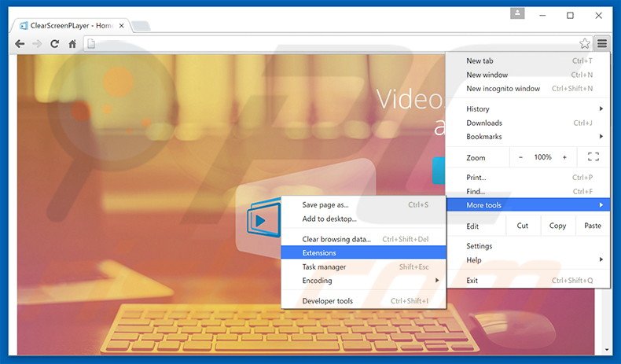Choose New window from menu
621x364 pixels.
[528, 75]
